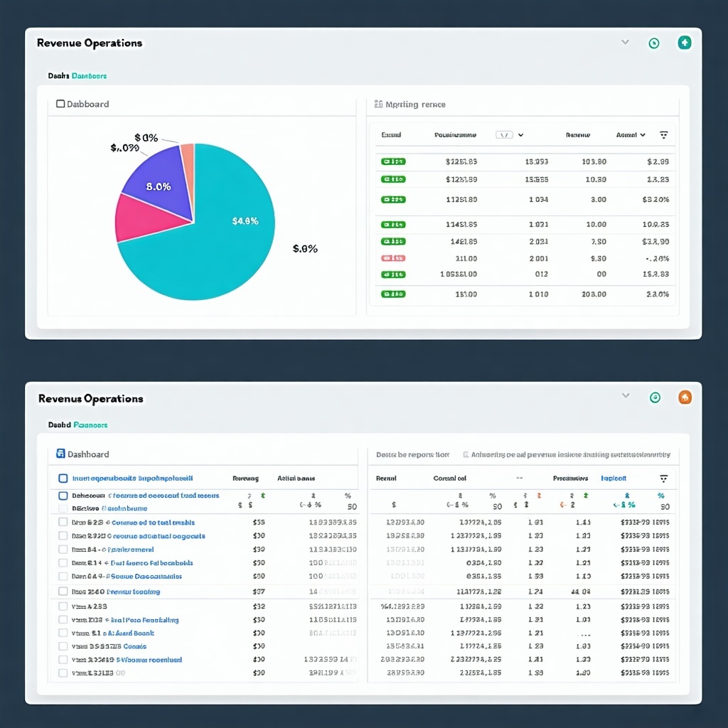
Task: Click the orange home icon in bottom panel header
Action: click(684, 397)
